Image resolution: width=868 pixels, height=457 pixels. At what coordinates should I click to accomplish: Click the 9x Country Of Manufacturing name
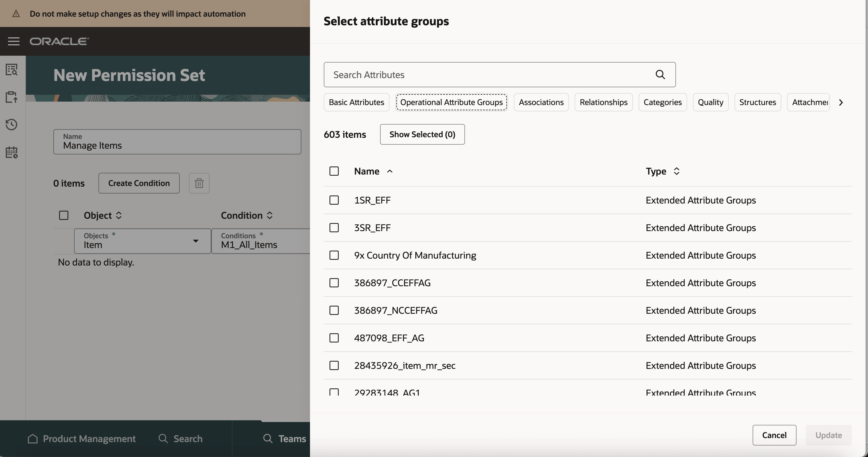[x=415, y=255]
